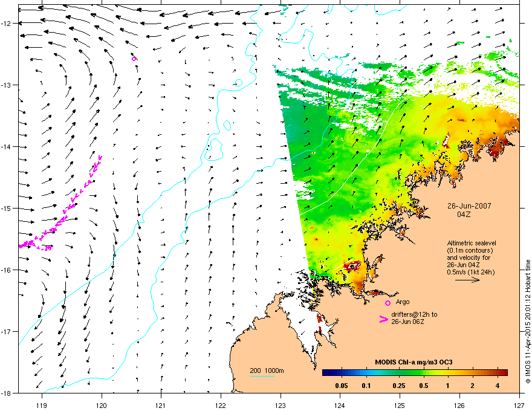The image size is (532, 411).
Task: Click the magenta Argo legend circle
Action: 388,303
